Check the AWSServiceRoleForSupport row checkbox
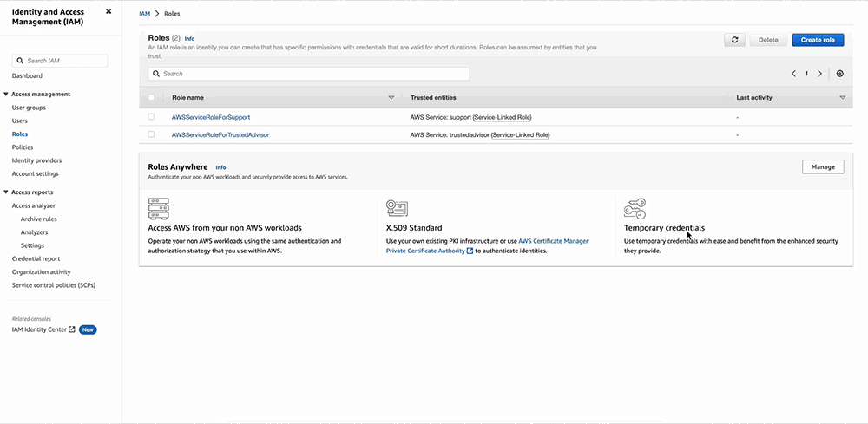This screenshot has width=868, height=424. click(151, 117)
